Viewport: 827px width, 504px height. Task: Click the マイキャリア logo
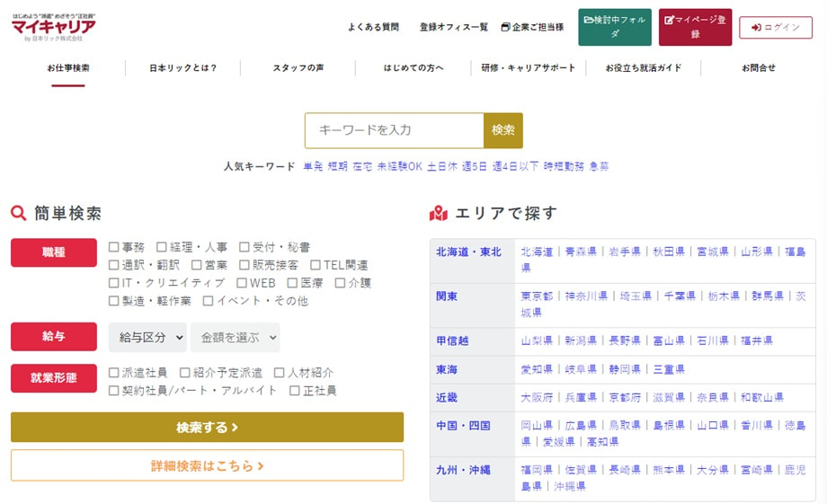[54, 27]
